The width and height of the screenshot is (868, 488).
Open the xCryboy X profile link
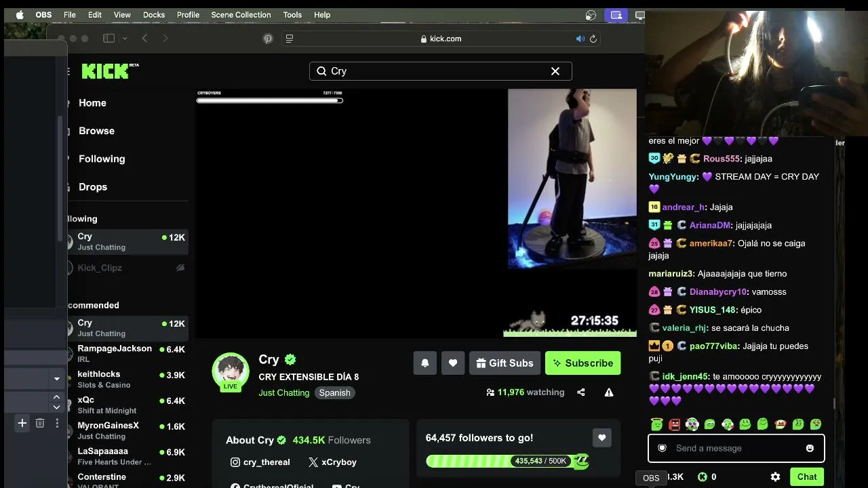[332, 462]
